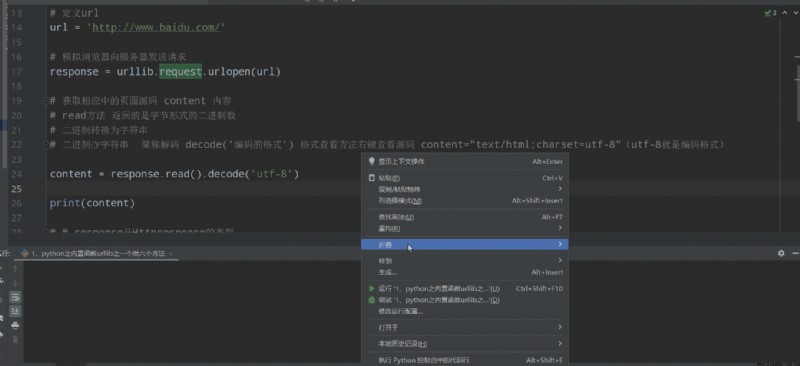Click the 'utf-8' string on line 24

[x=271, y=174]
